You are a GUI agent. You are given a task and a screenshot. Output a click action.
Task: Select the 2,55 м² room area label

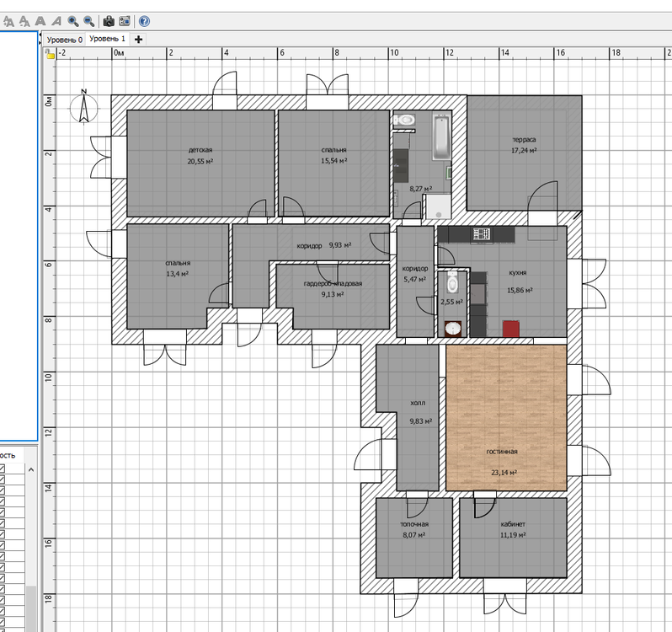pos(451,302)
